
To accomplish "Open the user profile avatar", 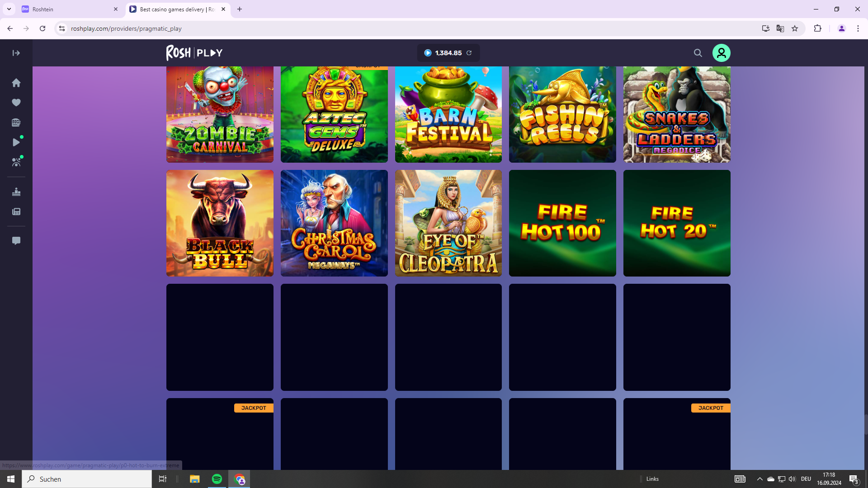I will (721, 53).
